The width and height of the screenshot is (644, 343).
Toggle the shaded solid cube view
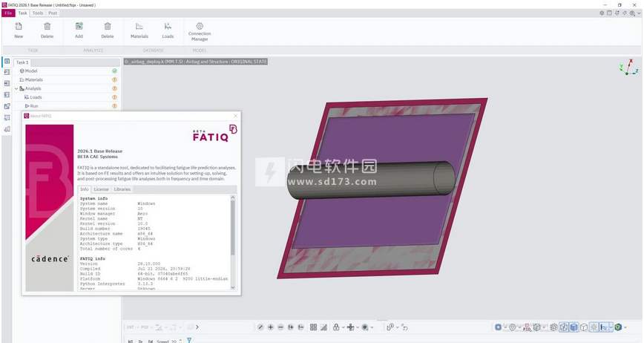click(574, 327)
